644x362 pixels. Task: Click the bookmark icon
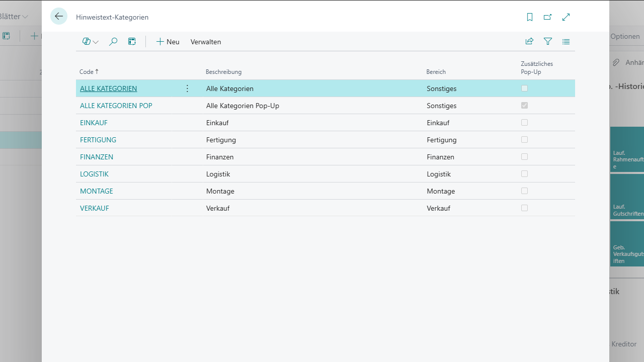click(x=529, y=17)
